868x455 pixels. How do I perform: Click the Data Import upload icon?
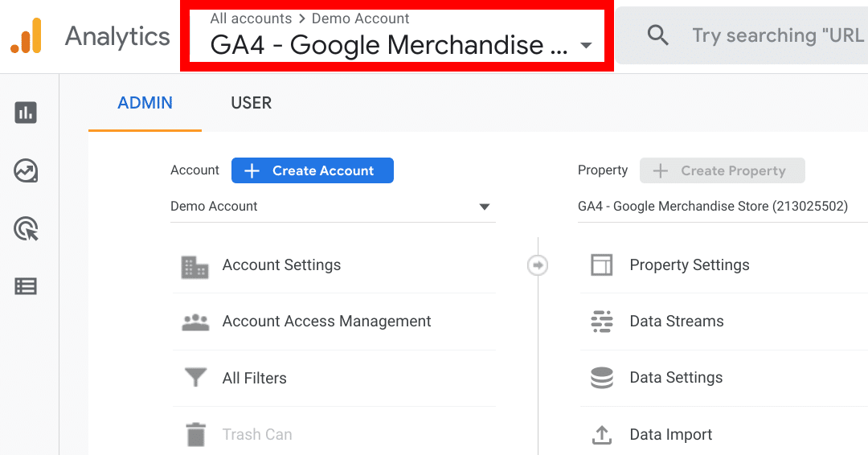(x=601, y=435)
